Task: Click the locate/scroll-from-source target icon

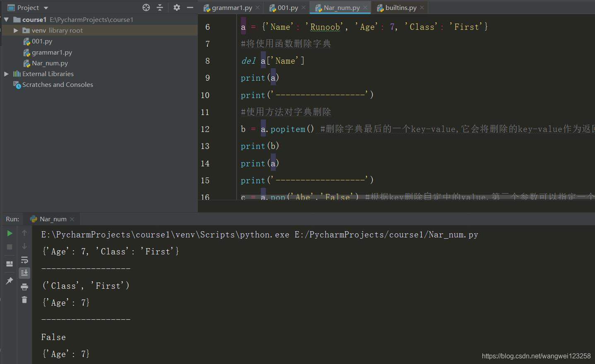Action: point(146,7)
